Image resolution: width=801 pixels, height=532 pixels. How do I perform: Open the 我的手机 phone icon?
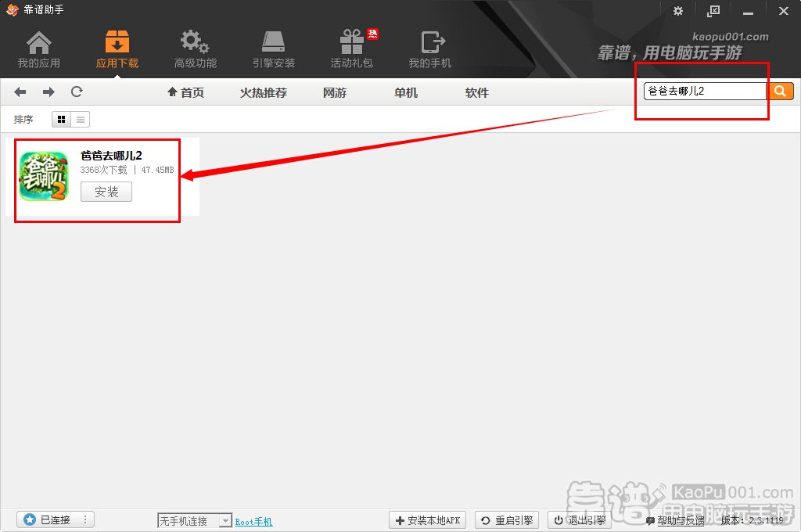click(433, 42)
